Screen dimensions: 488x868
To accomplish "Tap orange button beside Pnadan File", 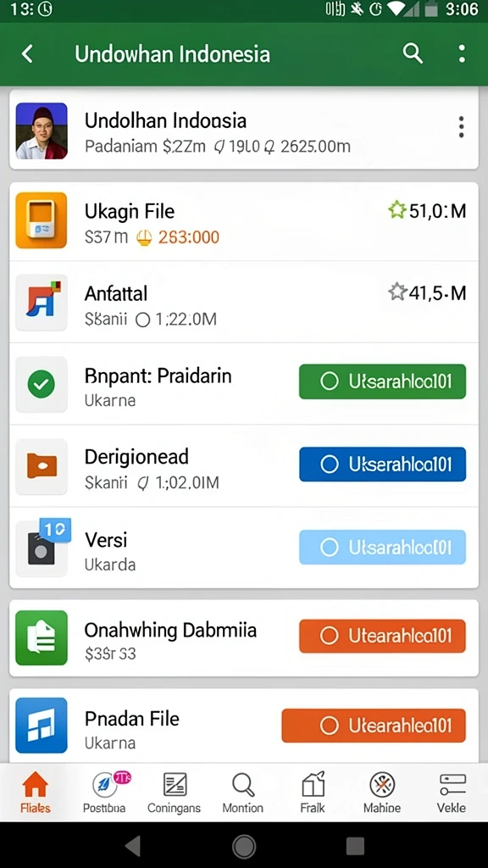I will [x=374, y=726].
